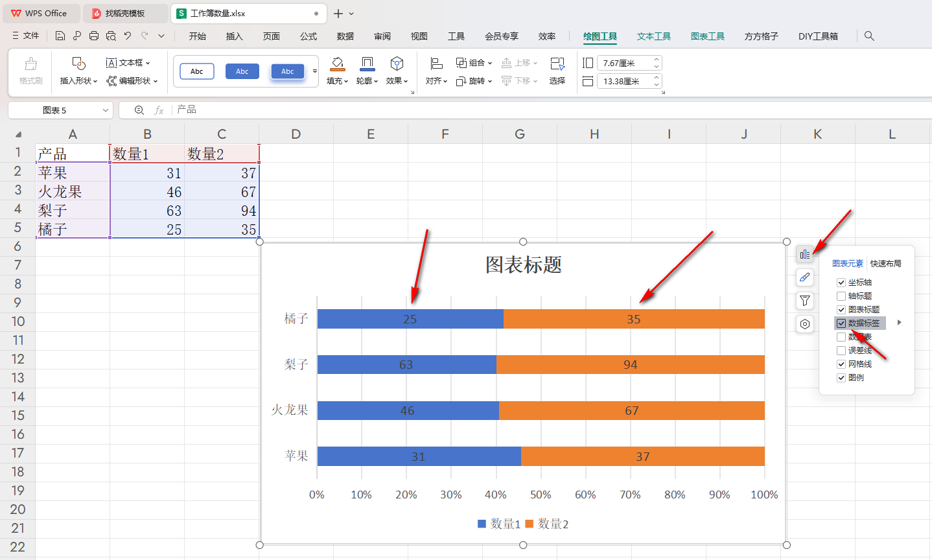
Task: Open the 旋转 dropdown arrow
Action: pos(490,81)
